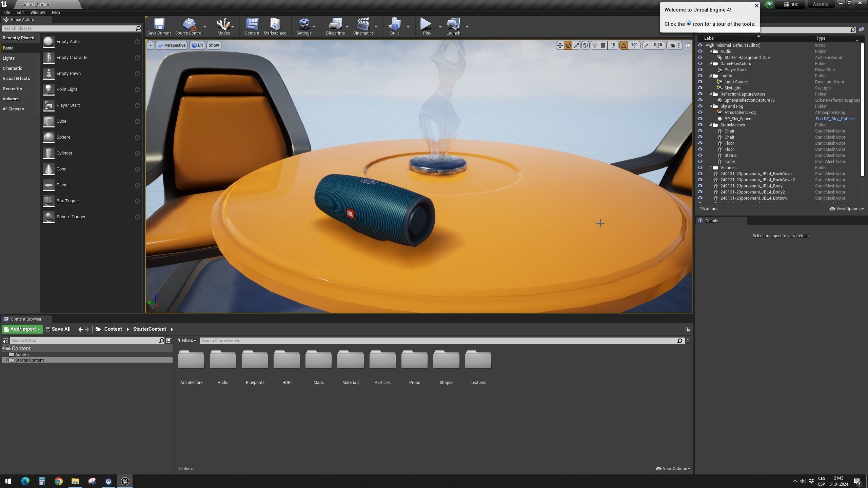868x488 pixels.
Task: Click the Save Current toolbar icon
Action: 159,26
